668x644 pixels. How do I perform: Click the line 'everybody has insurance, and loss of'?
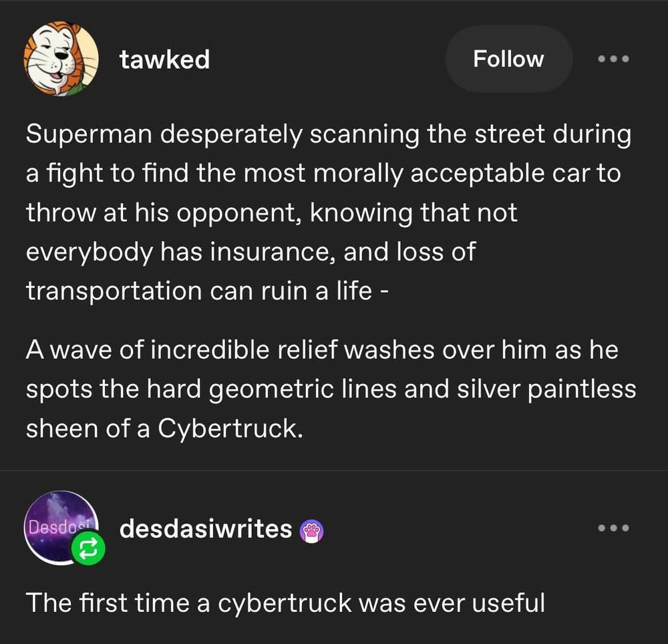(251, 252)
